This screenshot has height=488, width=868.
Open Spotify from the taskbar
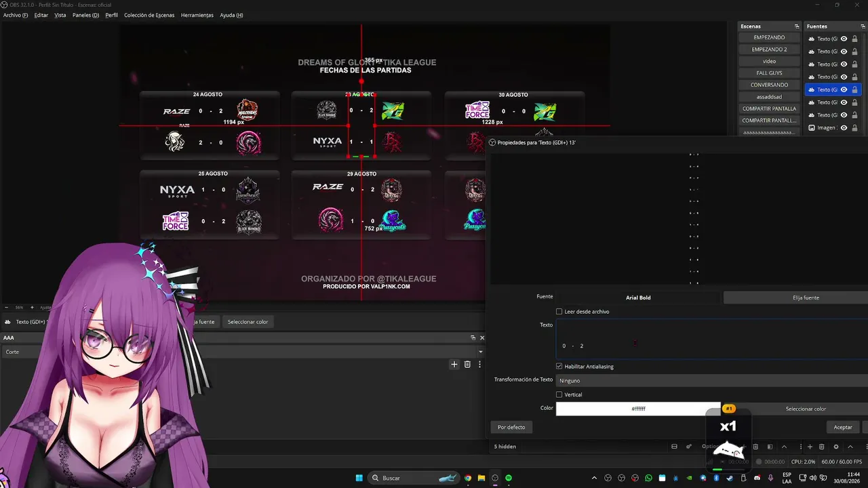pyautogui.click(x=509, y=478)
